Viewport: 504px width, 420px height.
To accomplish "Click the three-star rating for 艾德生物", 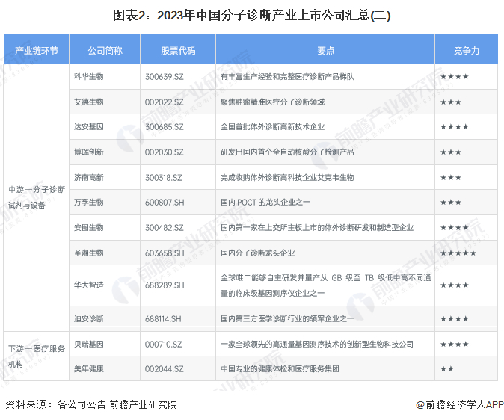I will click(x=451, y=102).
